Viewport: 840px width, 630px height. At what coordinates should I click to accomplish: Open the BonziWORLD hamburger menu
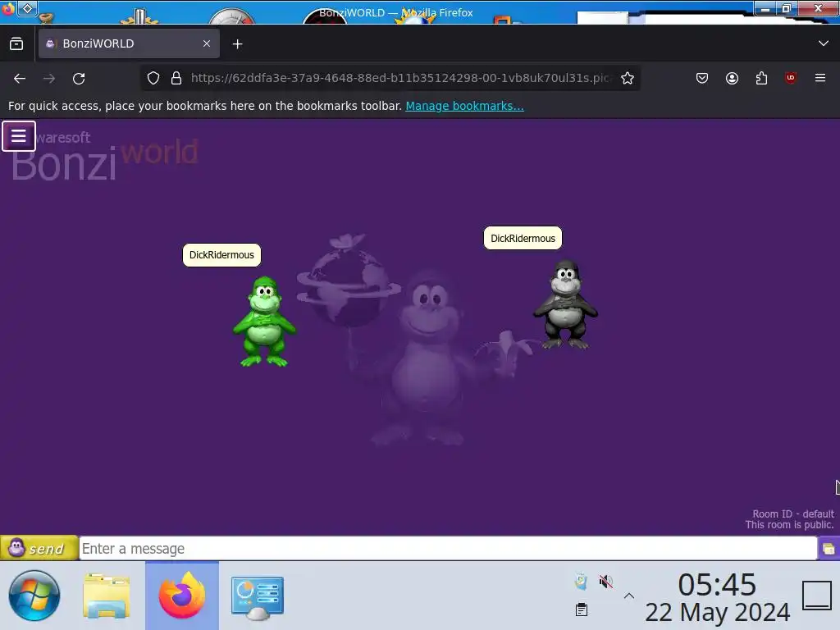pyautogui.click(x=19, y=136)
